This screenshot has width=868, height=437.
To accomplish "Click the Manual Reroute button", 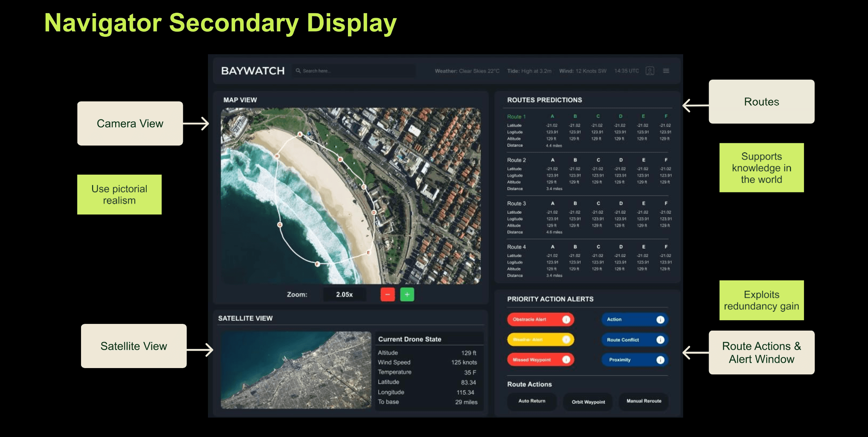I will click(644, 401).
